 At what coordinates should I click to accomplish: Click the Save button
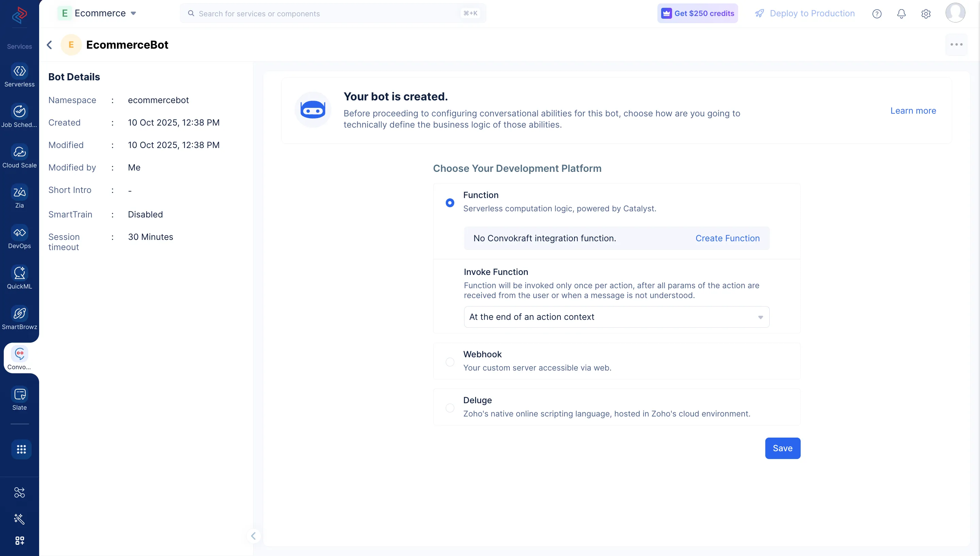(782, 448)
